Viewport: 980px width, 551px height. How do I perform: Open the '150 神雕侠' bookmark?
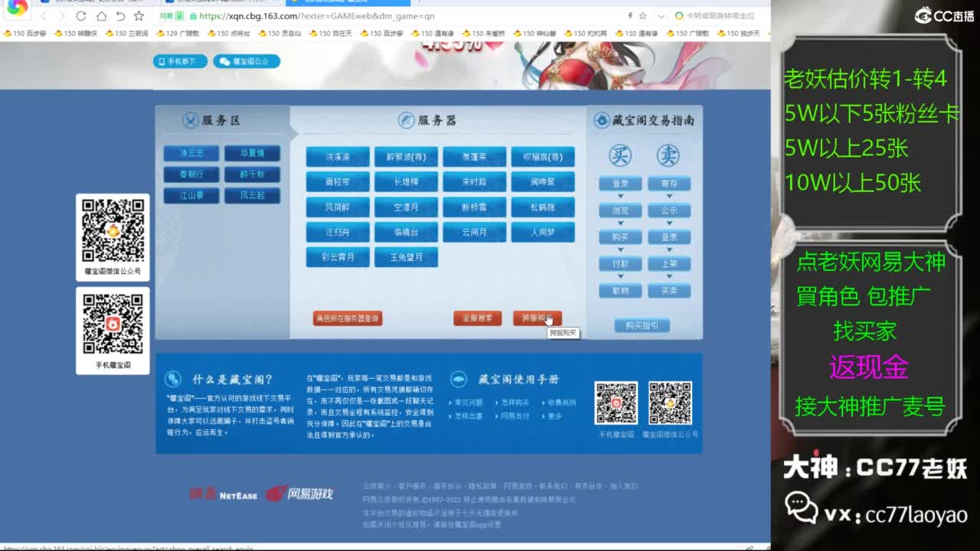click(x=76, y=34)
